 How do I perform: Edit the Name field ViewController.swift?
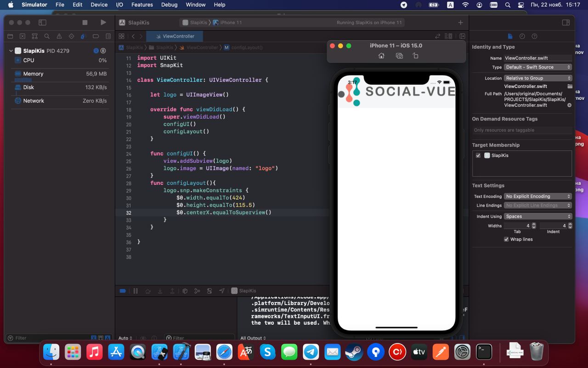click(538, 58)
